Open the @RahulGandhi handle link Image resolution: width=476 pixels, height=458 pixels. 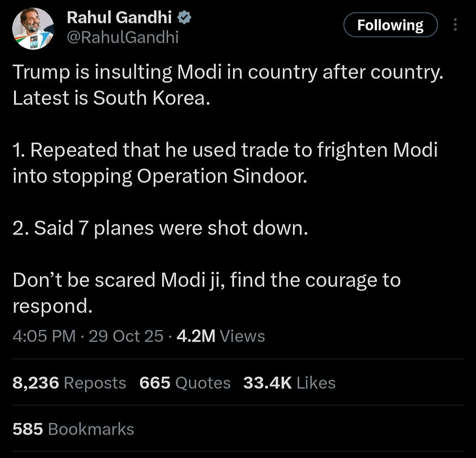(122, 37)
